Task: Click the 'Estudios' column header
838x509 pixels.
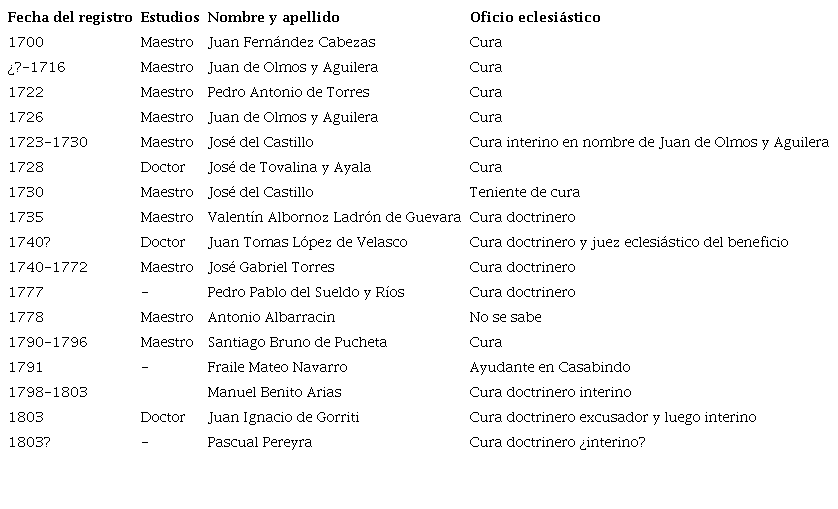Action: click(x=170, y=18)
